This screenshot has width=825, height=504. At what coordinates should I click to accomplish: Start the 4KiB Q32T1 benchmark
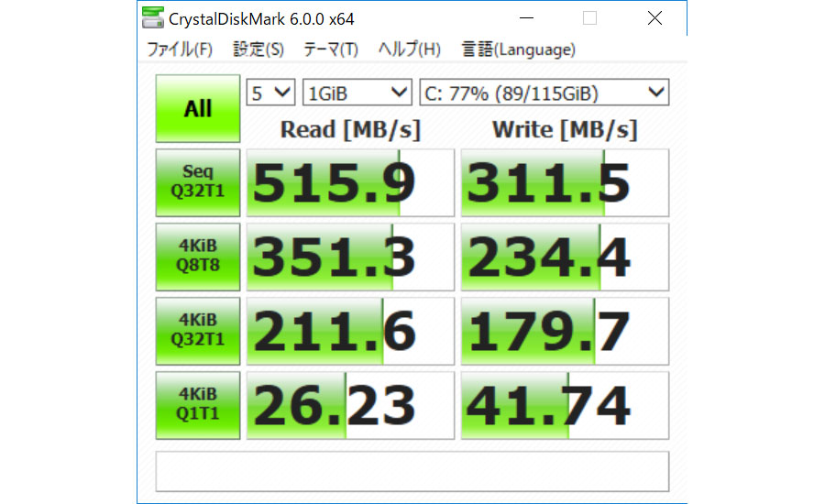pos(198,331)
